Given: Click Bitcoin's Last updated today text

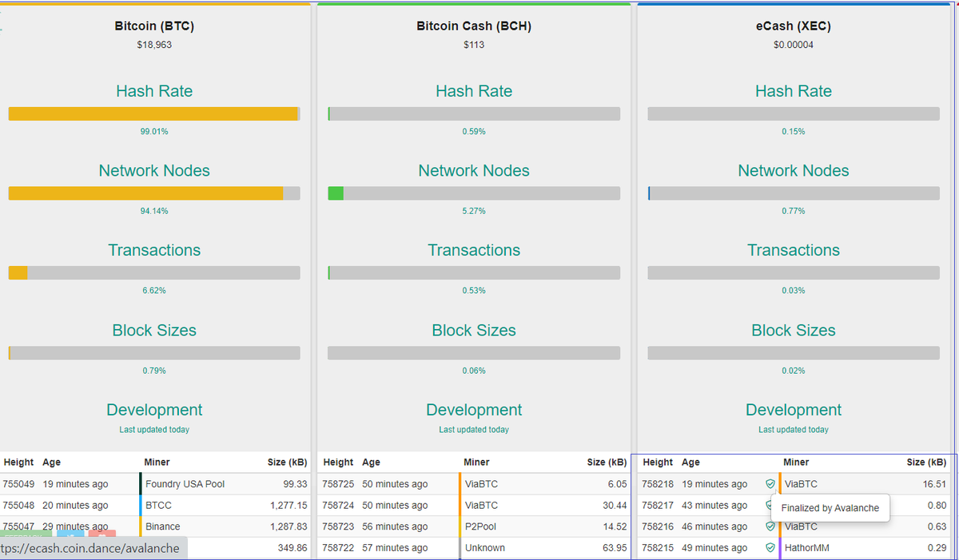Looking at the screenshot, I should click(x=154, y=430).
